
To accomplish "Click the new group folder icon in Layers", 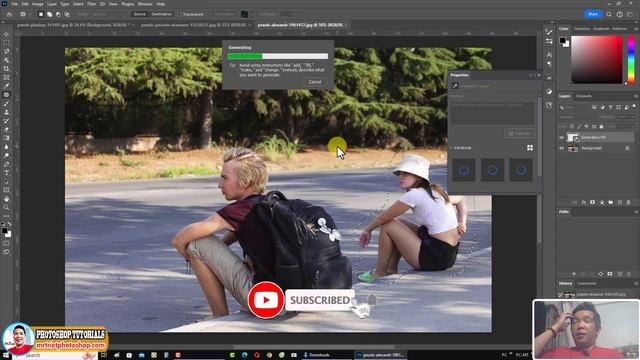I will [611, 202].
